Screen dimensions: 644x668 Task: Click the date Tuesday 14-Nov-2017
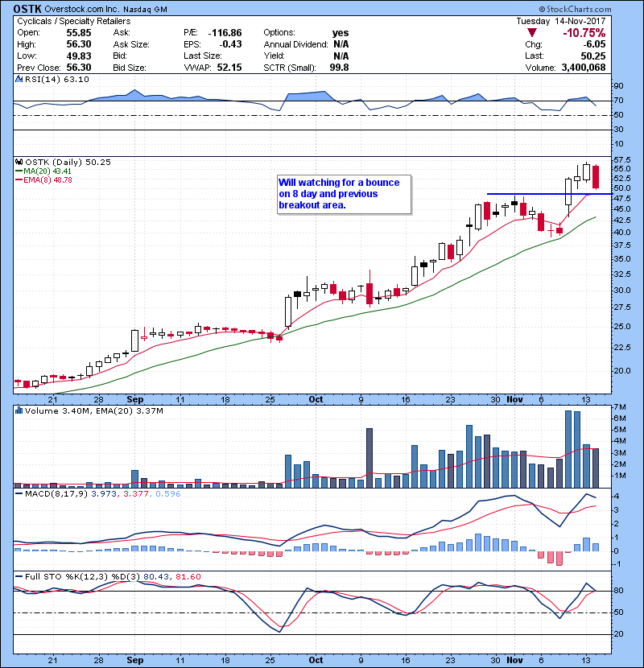[561, 21]
